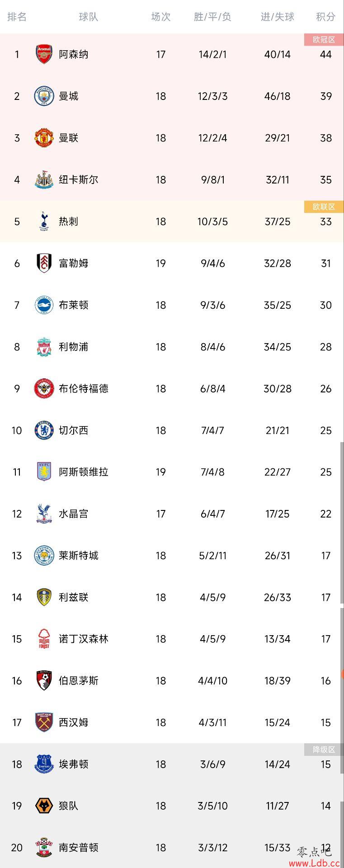Screen dimensions: 344x868
Task: Click the Newcastle club badge
Action: pyautogui.click(x=44, y=179)
